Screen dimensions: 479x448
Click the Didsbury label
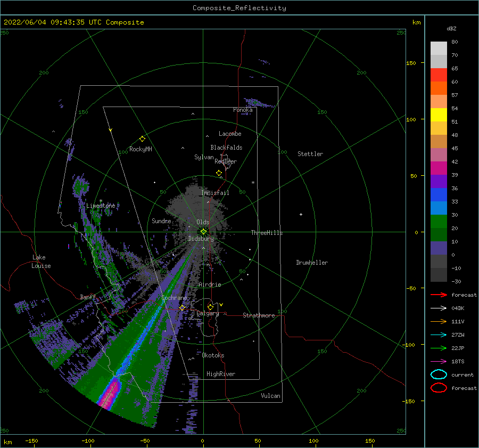(201, 239)
